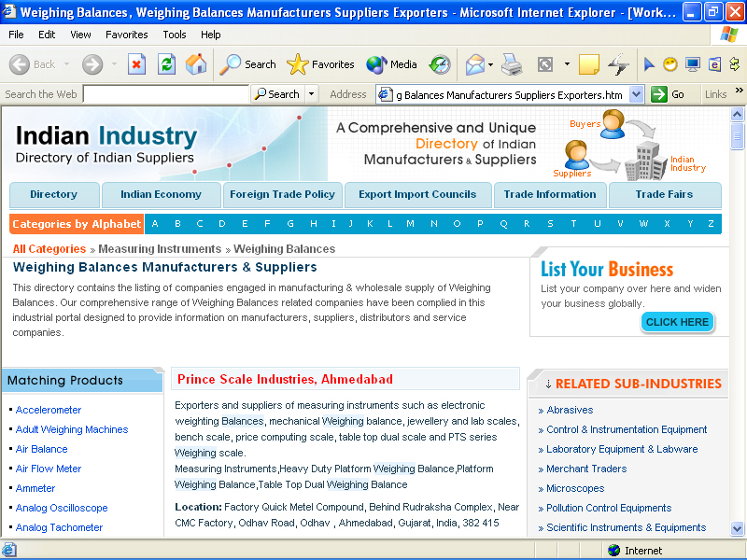Click in the Search the Web field

click(x=166, y=94)
